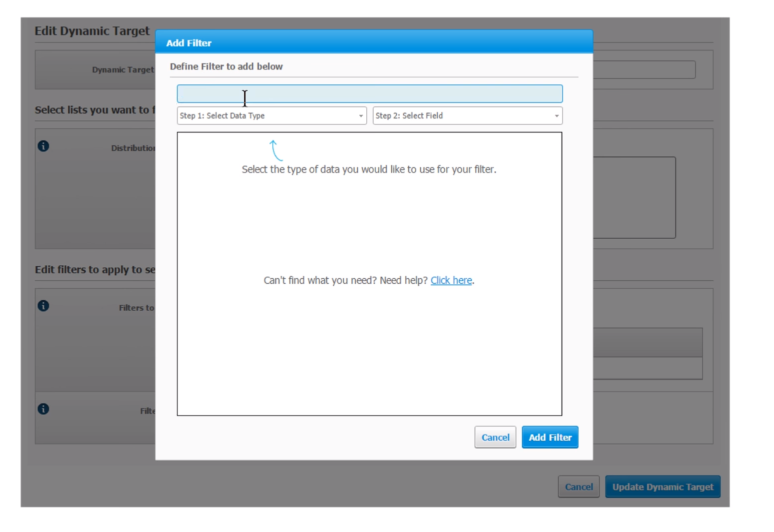Click the info icon in the lower filter section

coord(43,409)
